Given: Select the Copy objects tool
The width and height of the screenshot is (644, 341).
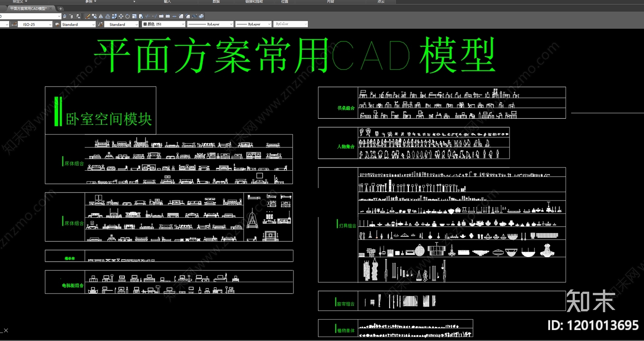Looking at the screenshot, I should pyautogui.click(x=94, y=17).
